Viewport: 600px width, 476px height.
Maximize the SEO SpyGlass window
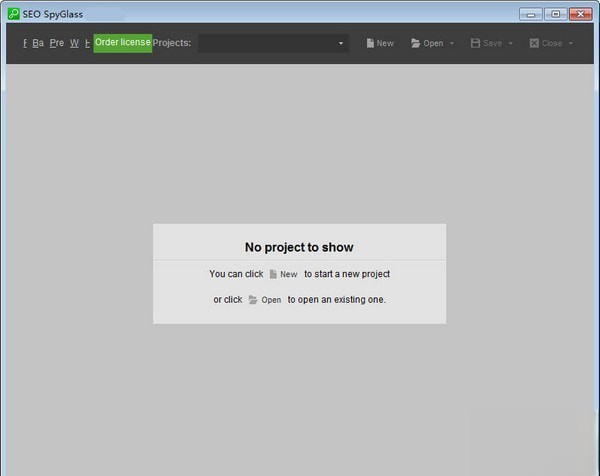click(556, 14)
